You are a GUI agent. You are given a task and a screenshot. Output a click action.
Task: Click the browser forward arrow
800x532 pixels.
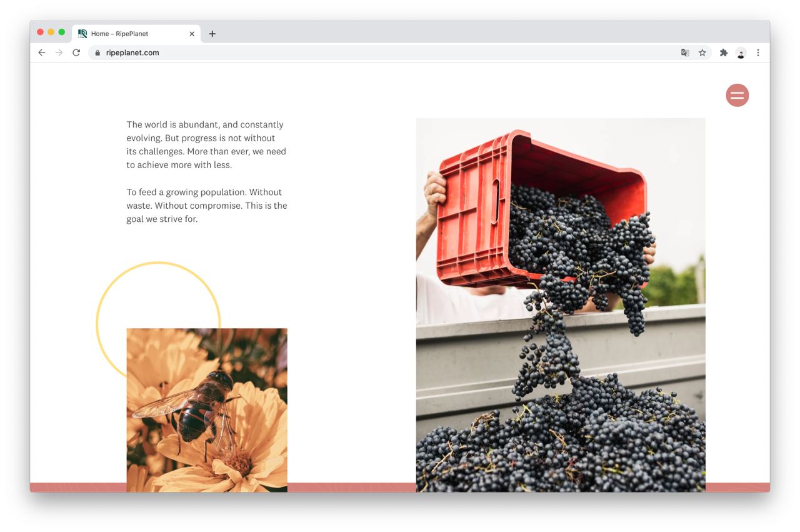click(x=59, y=53)
